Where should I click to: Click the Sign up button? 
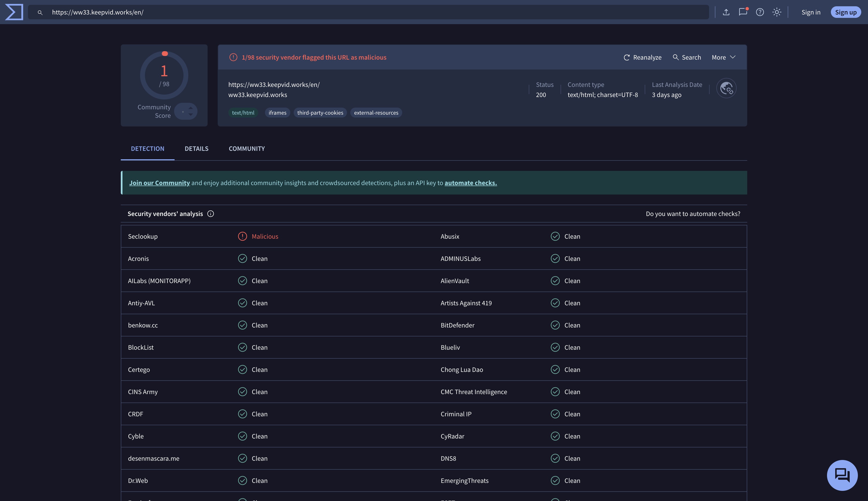[846, 12]
